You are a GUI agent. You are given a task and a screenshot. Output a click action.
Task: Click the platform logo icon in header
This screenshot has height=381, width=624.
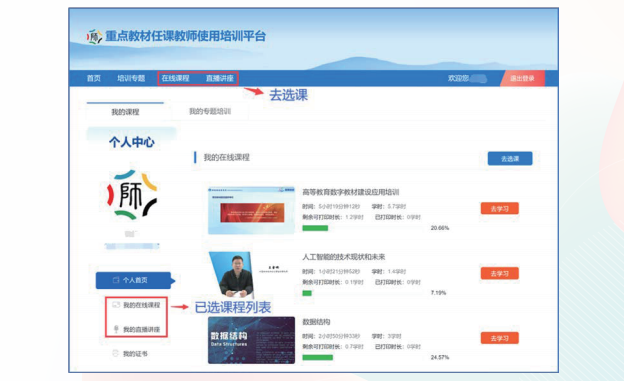(x=94, y=37)
